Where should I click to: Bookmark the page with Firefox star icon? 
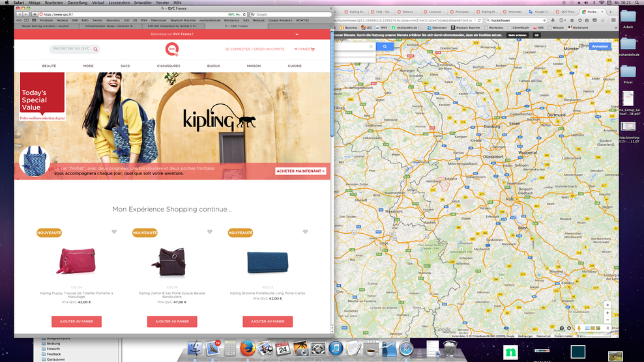click(579, 20)
